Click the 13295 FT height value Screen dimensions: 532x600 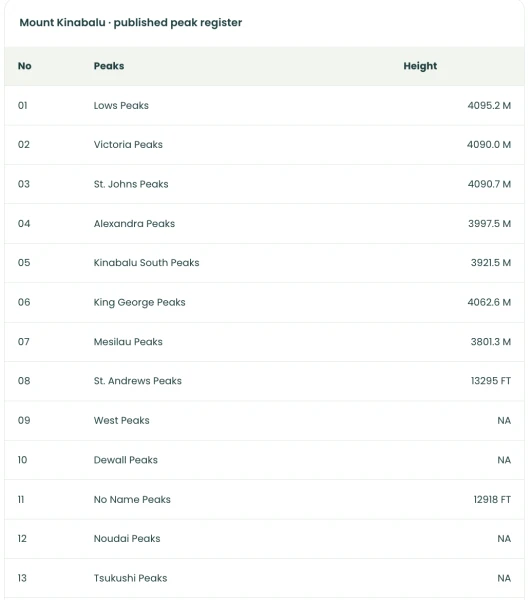tap(491, 381)
